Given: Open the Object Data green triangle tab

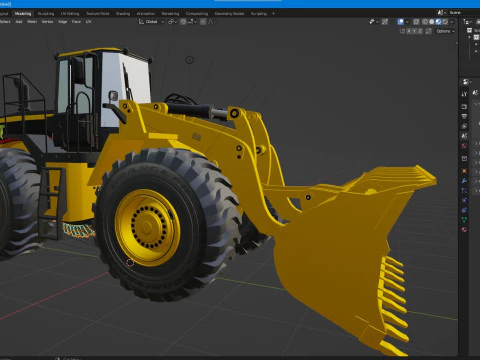Looking at the screenshot, I should [464, 220].
